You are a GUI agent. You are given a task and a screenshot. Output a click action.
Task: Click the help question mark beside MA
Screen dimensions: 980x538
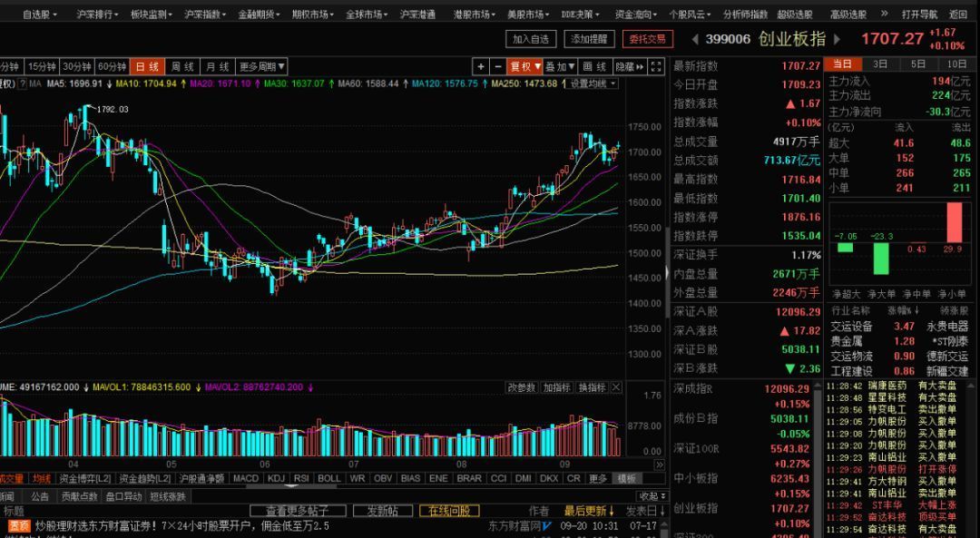coord(23,83)
